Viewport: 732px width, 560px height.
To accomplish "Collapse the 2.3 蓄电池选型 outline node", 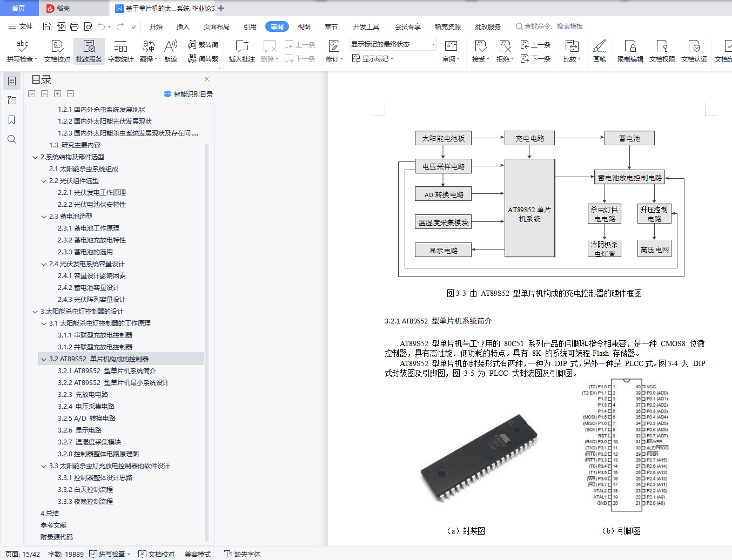I will point(44,217).
